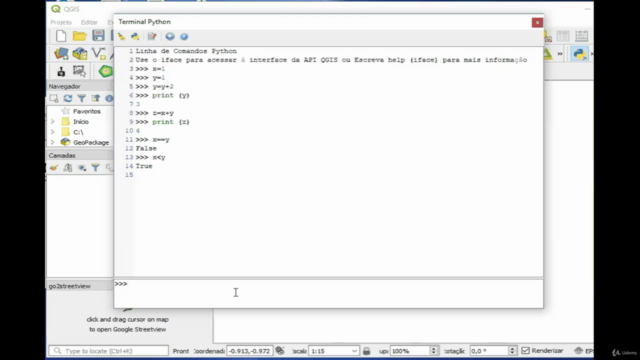Screen dimensions: 640x360
Task: Open Python console help icon
Action: click(x=184, y=36)
